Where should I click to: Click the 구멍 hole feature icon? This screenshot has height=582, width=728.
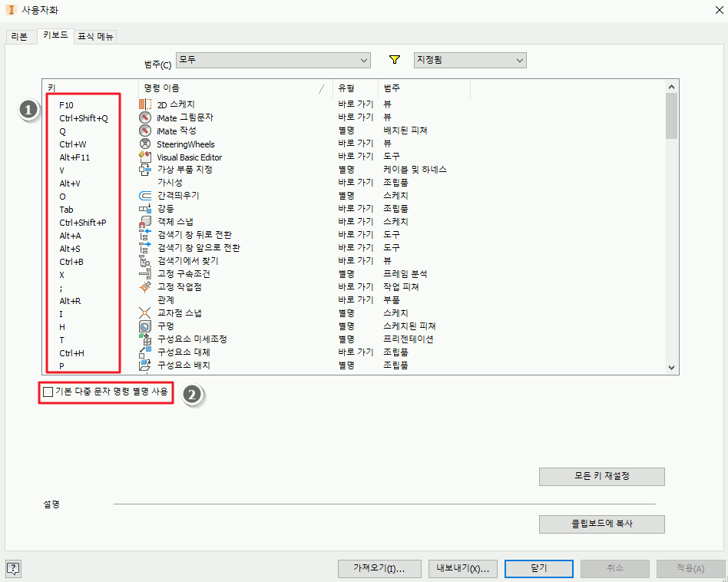click(144, 326)
